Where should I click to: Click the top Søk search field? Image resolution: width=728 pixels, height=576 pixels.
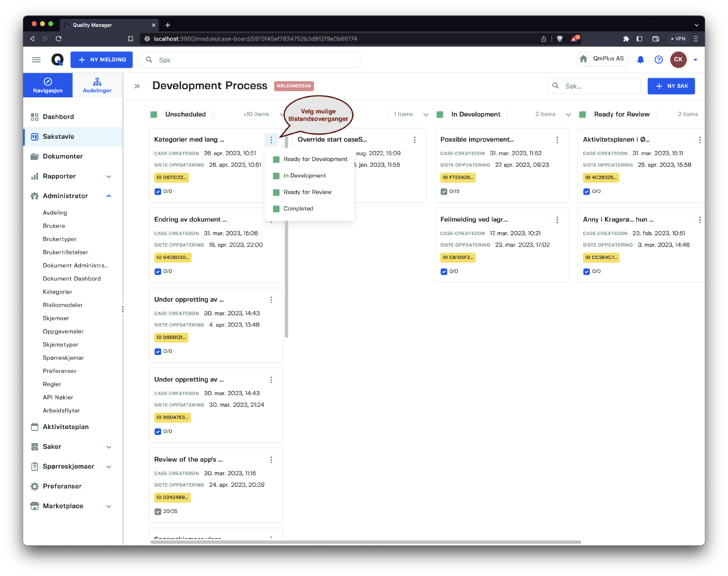point(255,60)
